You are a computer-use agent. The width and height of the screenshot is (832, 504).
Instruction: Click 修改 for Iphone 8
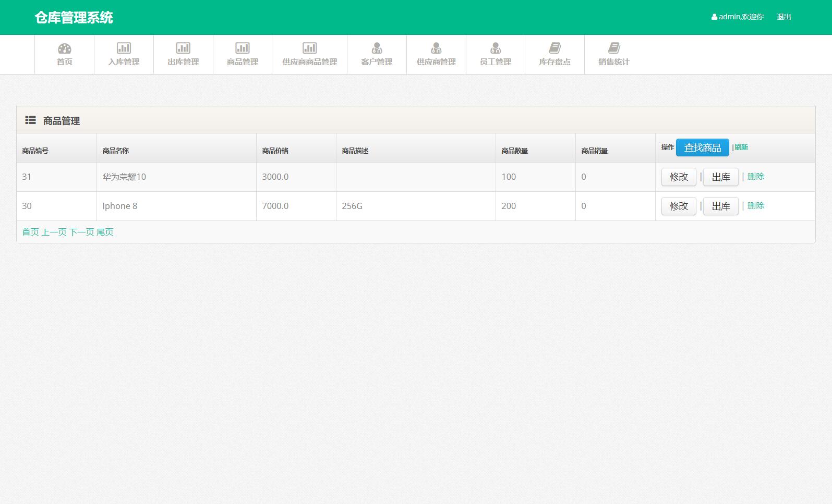tap(679, 206)
